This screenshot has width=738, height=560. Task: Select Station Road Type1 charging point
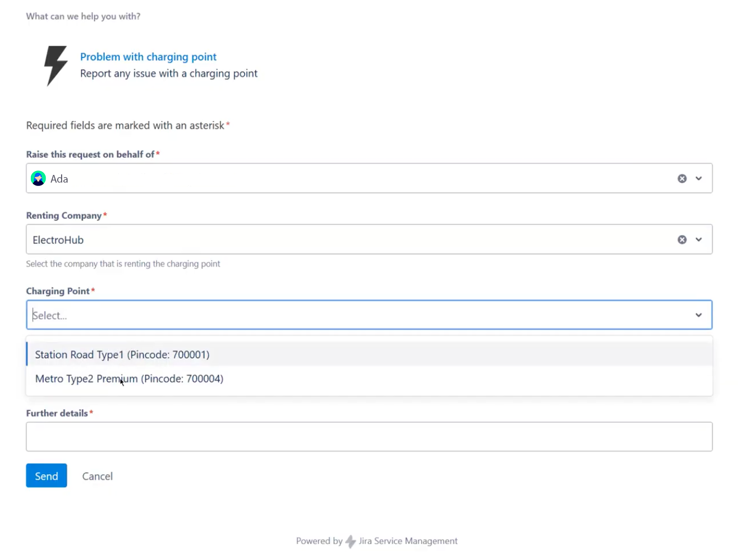[x=122, y=354]
